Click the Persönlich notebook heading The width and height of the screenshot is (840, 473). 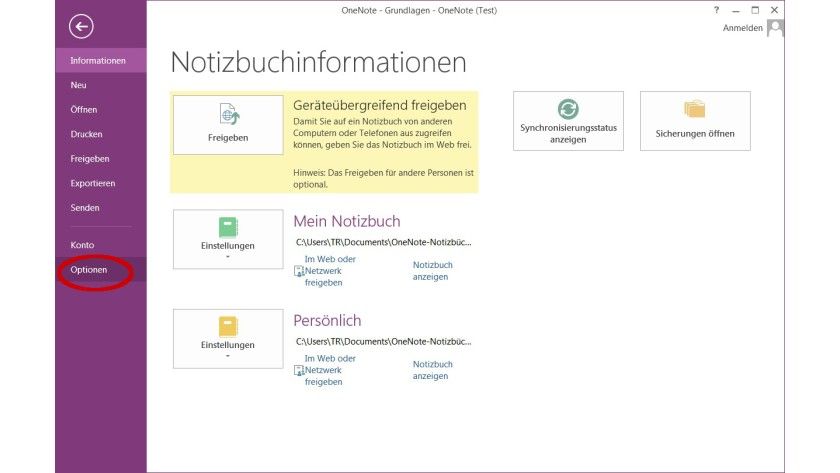click(x=327, y=320)
